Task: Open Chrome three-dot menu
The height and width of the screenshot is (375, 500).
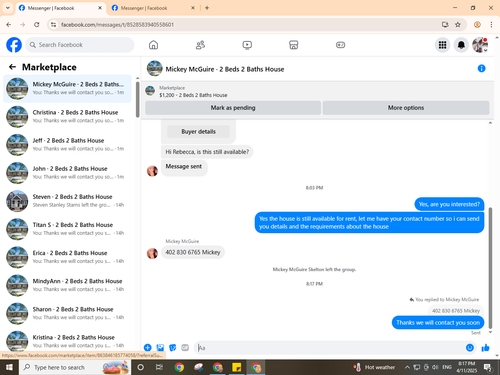Action: [x=491, y=24]
